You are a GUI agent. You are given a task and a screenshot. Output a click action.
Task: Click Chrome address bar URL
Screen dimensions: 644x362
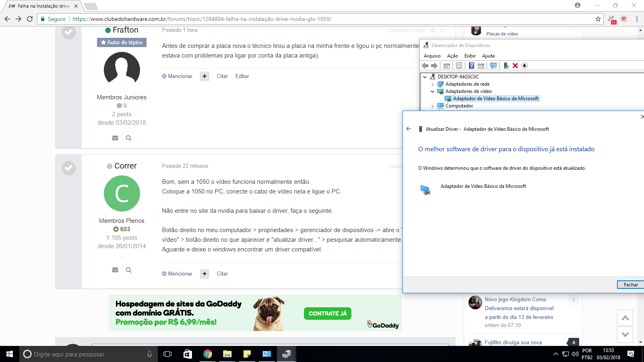(x=202, y=19)
